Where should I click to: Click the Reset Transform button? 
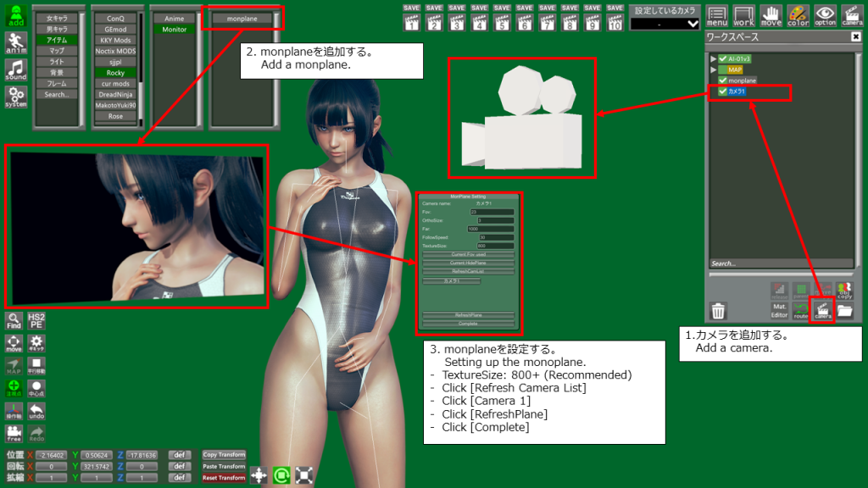click(224, 478)
